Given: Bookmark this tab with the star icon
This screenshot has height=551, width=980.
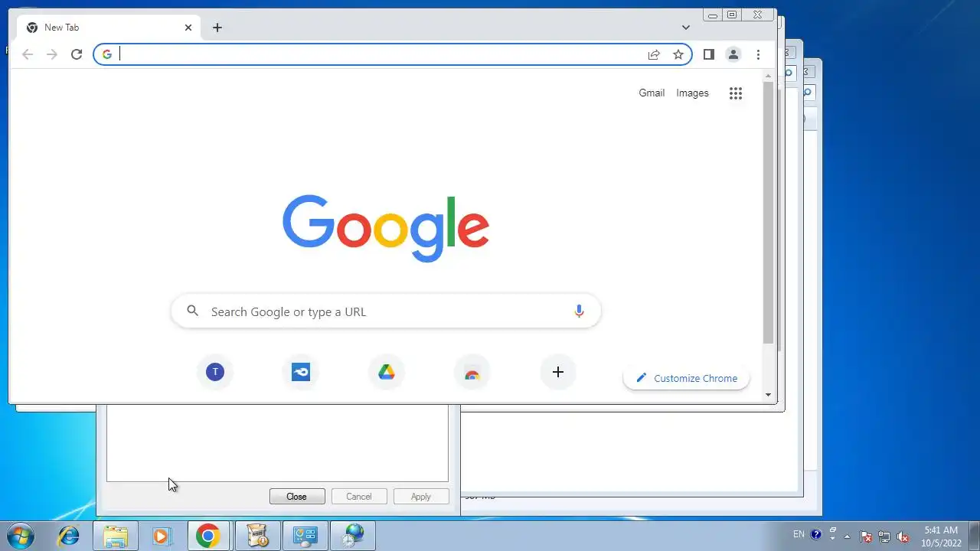Looking at the screenshot, I should tap(678, 54).
